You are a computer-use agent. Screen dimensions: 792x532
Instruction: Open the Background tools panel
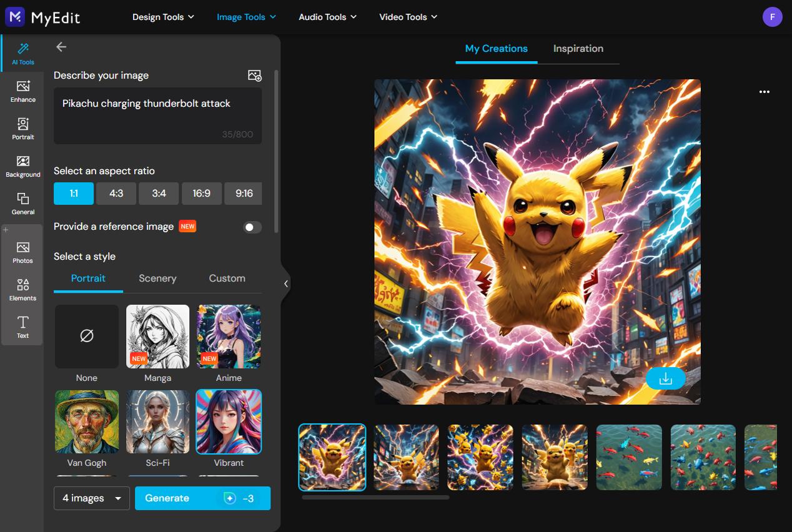pos(22,165)
